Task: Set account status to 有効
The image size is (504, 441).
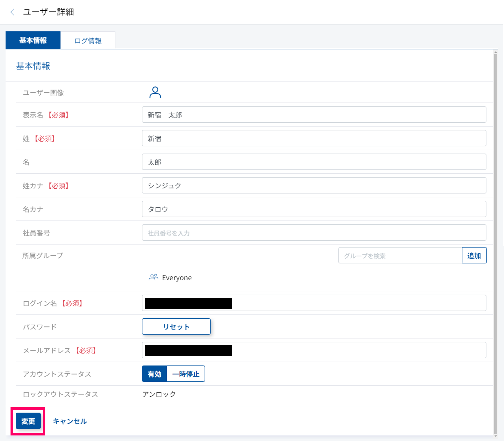Action: 154,374
